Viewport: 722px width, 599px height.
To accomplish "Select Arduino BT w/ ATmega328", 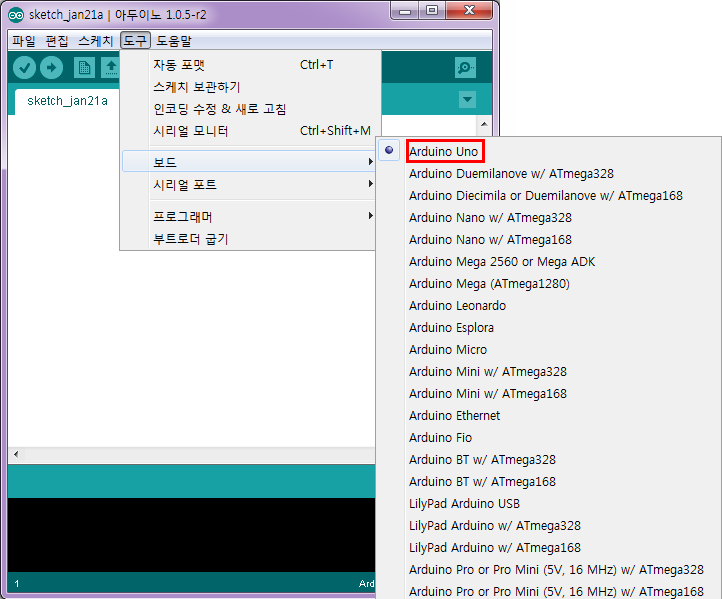I will click(x=549, y=460).
